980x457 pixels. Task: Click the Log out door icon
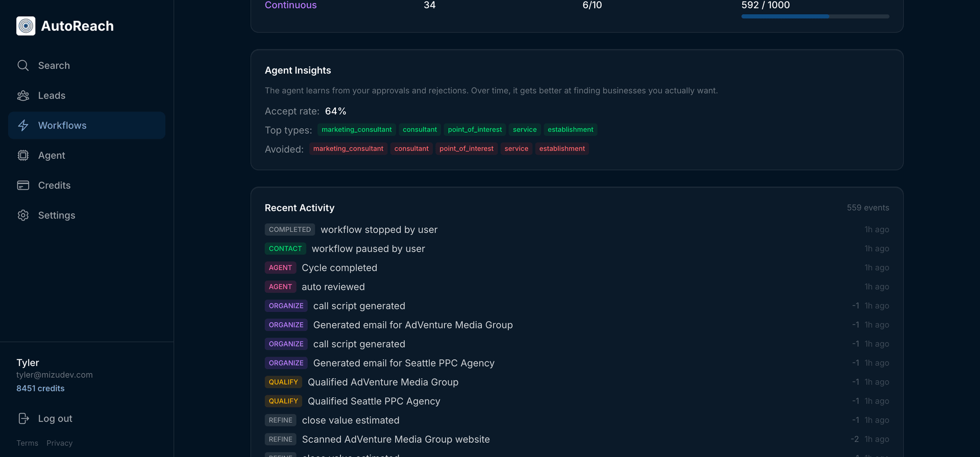23,419
